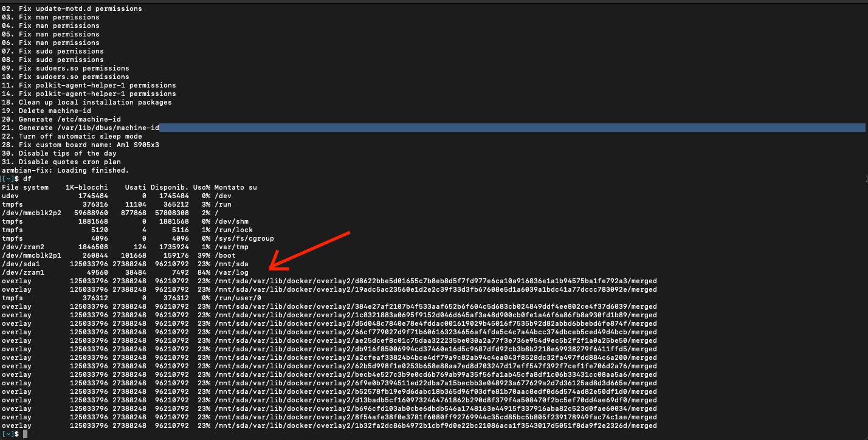Click "22. Turn off automatic sleep mode"
The width and height of the screenshot is (868, 440).
coord(72,136)
